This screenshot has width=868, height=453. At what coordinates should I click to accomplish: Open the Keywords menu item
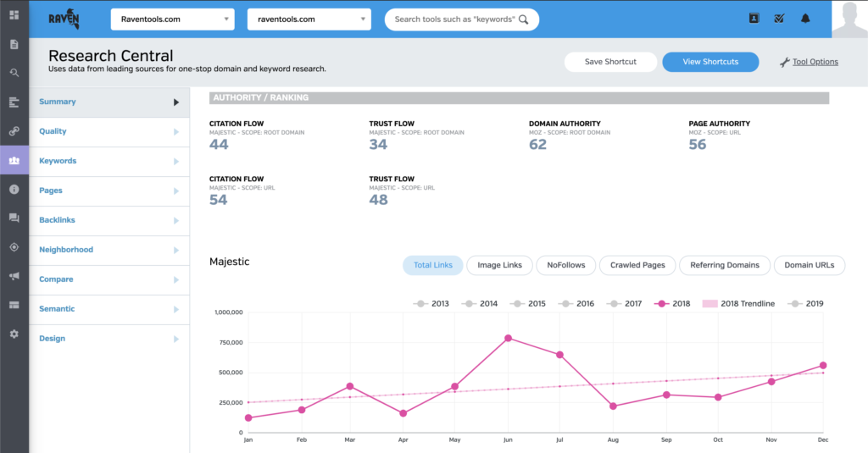click(109, 161)
